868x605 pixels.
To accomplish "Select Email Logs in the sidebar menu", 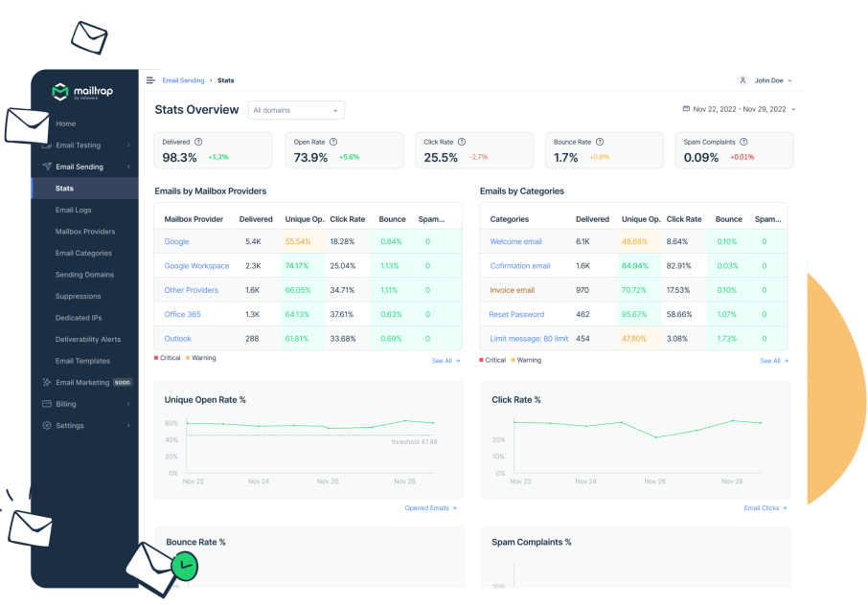I will [72, 210].
